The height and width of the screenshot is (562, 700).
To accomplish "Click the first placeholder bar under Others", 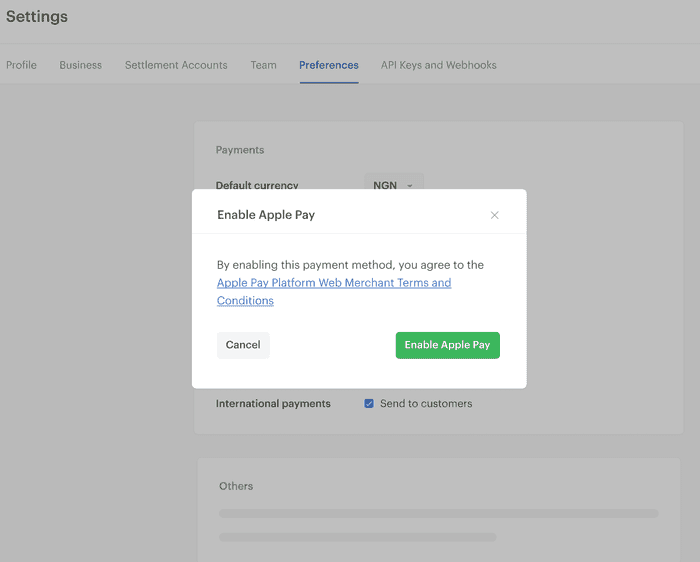I will (x=438, y=513).
